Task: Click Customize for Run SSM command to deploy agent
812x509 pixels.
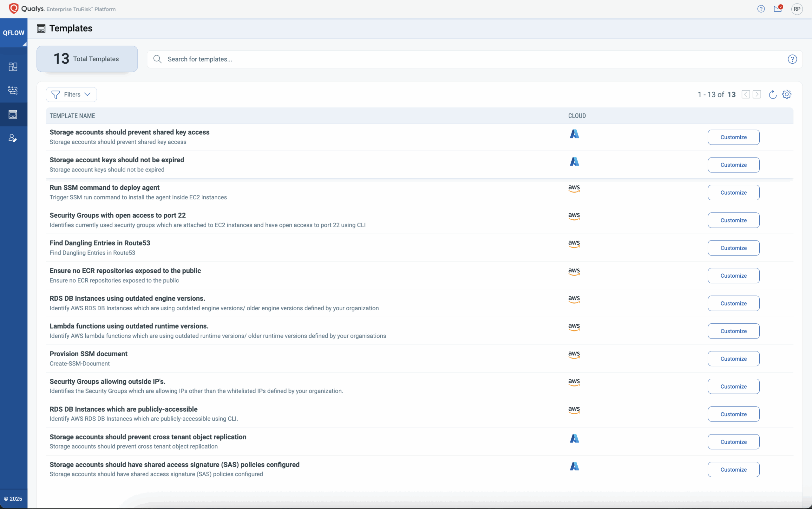Action: pyautogui.click(x=733, y=192)
